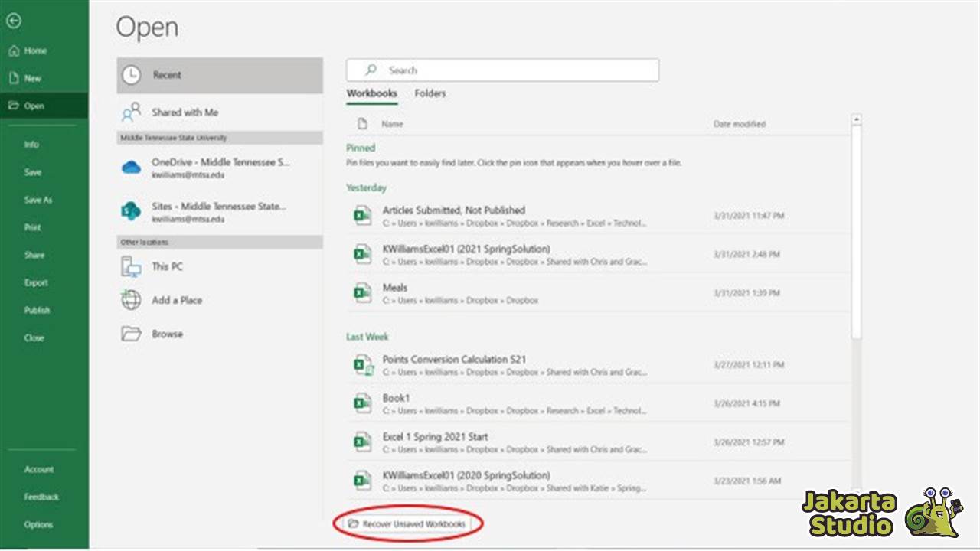Open Excel Options
This screenshot has width=980, height=551.
click(x=39, y=524)
